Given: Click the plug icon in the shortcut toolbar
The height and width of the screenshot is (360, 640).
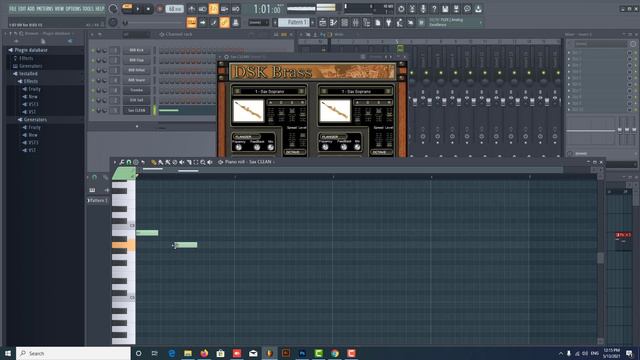Looking at the screenshot, I should pos(389,22).
